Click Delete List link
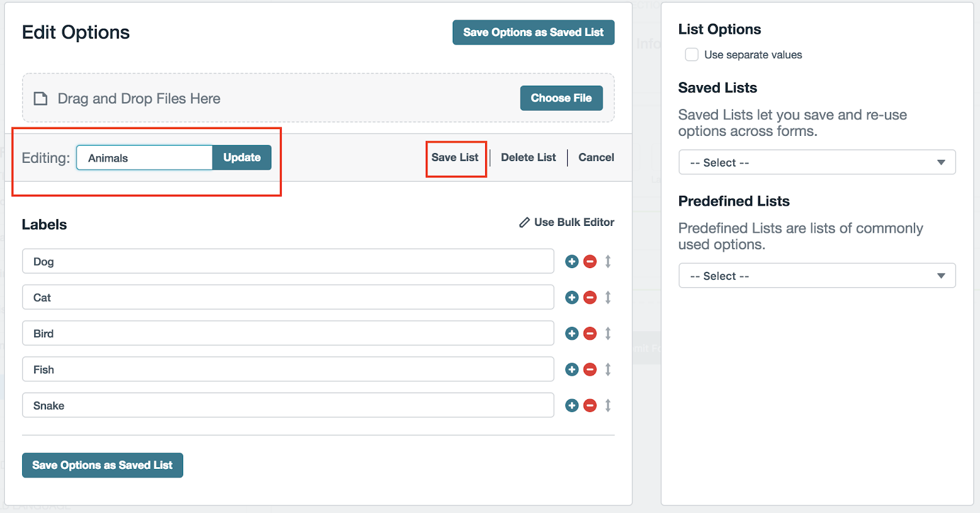Viewport: 980px width, 513px height. (528, 157)
